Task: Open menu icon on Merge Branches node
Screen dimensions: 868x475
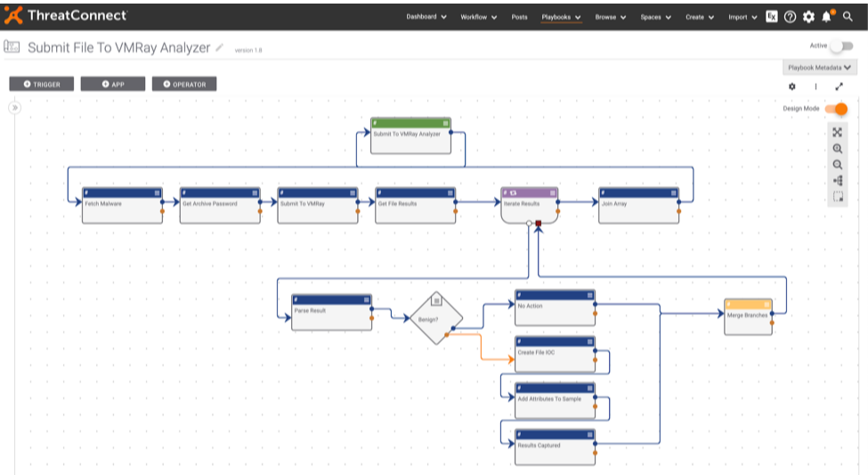Action: point(767,304)
